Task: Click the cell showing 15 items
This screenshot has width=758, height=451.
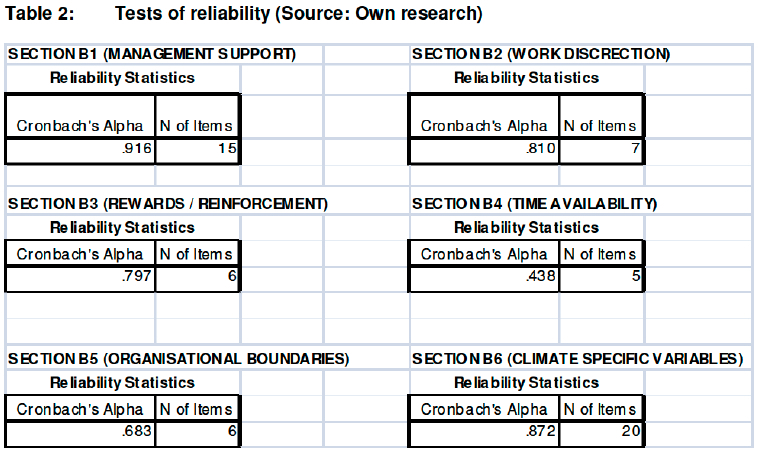Action: [198, 150]
